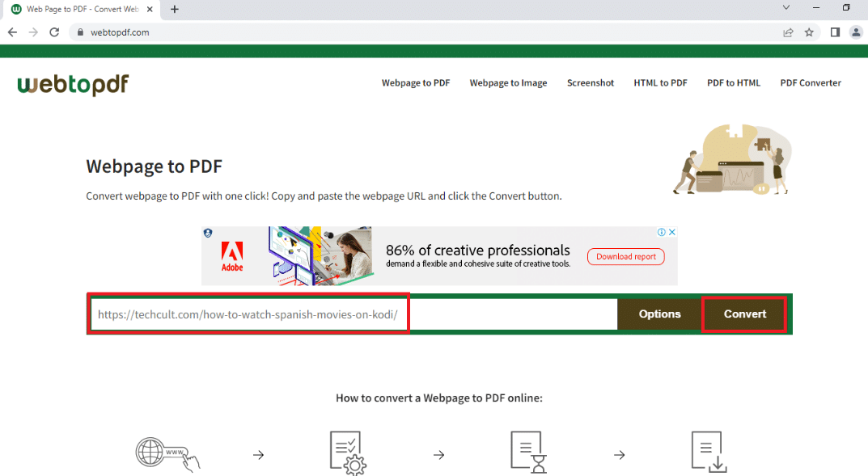Click the document hourglass step icon
868x476 pixels.
coord(529,453)
